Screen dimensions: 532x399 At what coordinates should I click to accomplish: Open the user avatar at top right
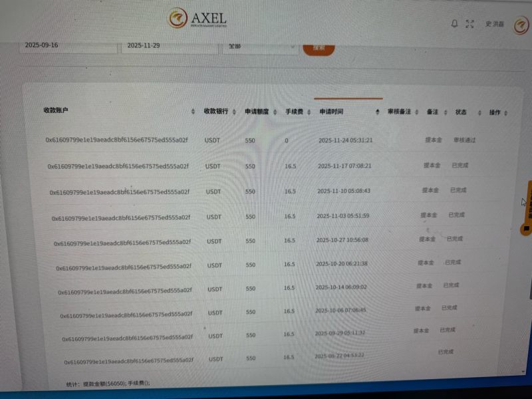[x=521, y=25]
